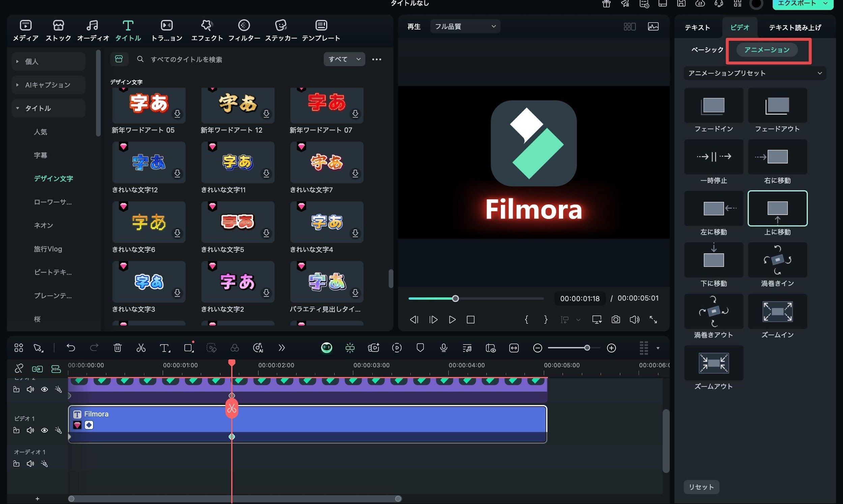Toggle visibility of ビデオ 1 track

coord(44,430)
